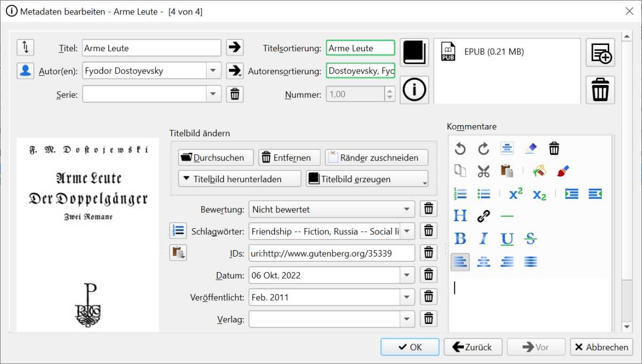Viewport: 642px width, 364px height.
Task: Open the Autor(en) dropdown list
Action: pos(213,70)
